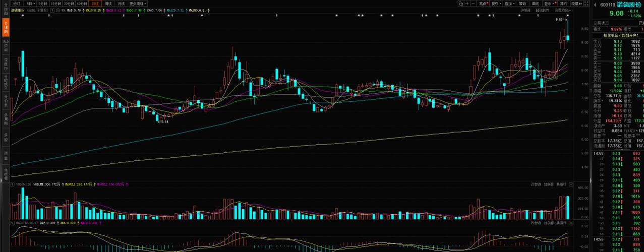The height and width of the screenshot is (252, 644).
Task: Open 深度F9 in left sidebar
Action: click(x=6, y=64)
